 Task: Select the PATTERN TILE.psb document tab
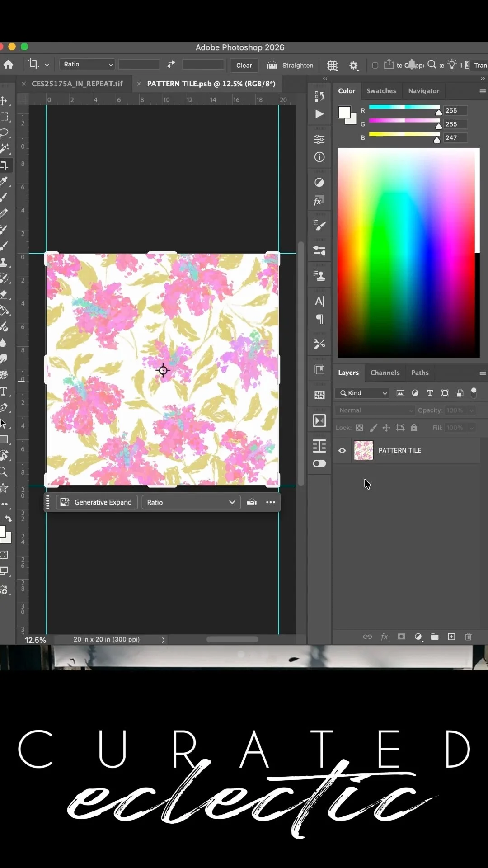211,84
